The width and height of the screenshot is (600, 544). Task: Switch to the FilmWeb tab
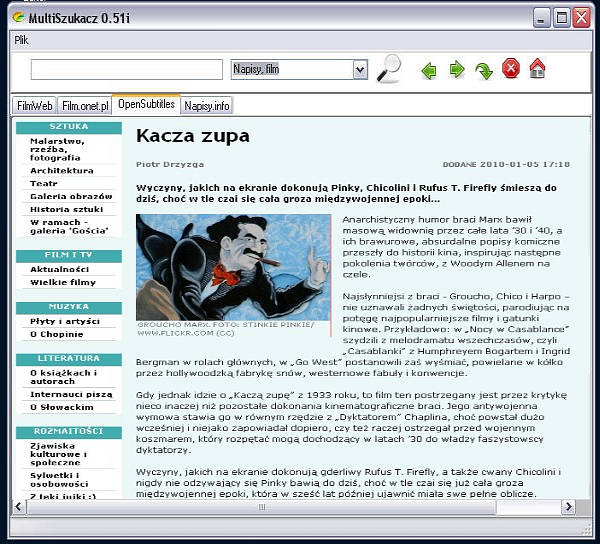tap(34, 106)
